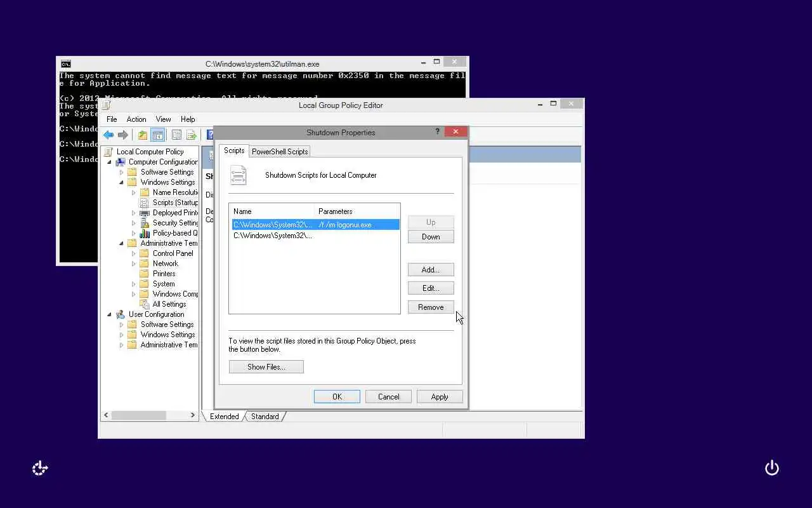This screenshot has height=508, width=812.
Task: Open the Action menu
Action: coord(136,119)
